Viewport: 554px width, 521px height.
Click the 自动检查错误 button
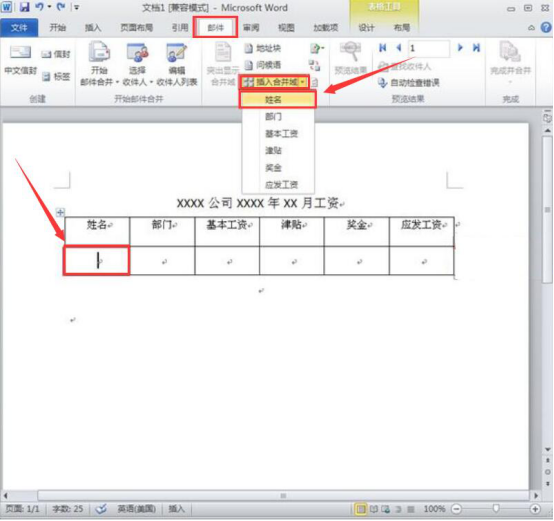point(408,83)
